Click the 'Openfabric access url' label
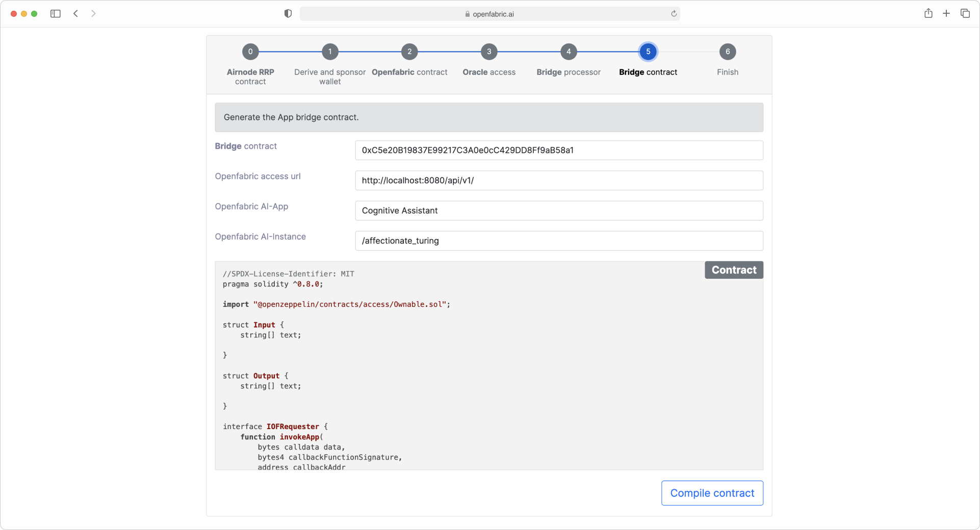Screen dimensions: 980x530 tap(257, 176)
